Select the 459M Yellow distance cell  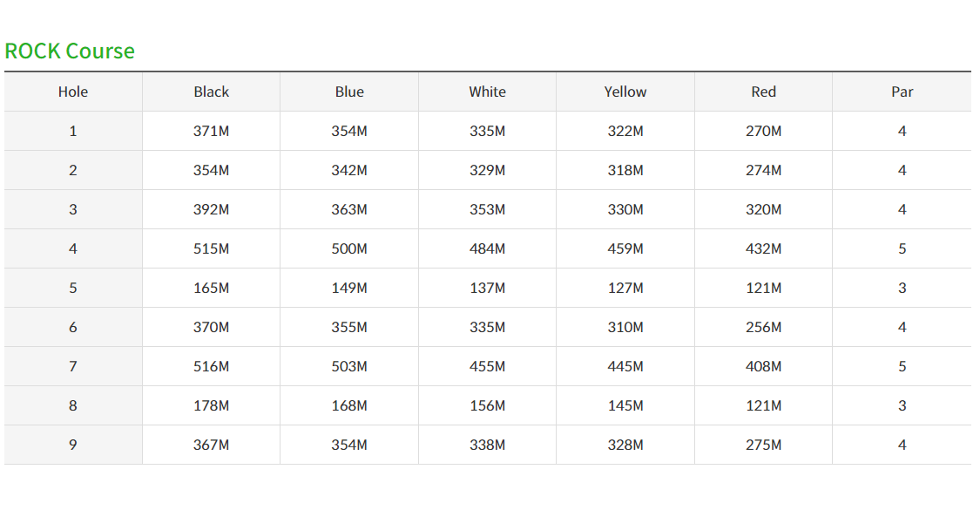pos(625,248)
